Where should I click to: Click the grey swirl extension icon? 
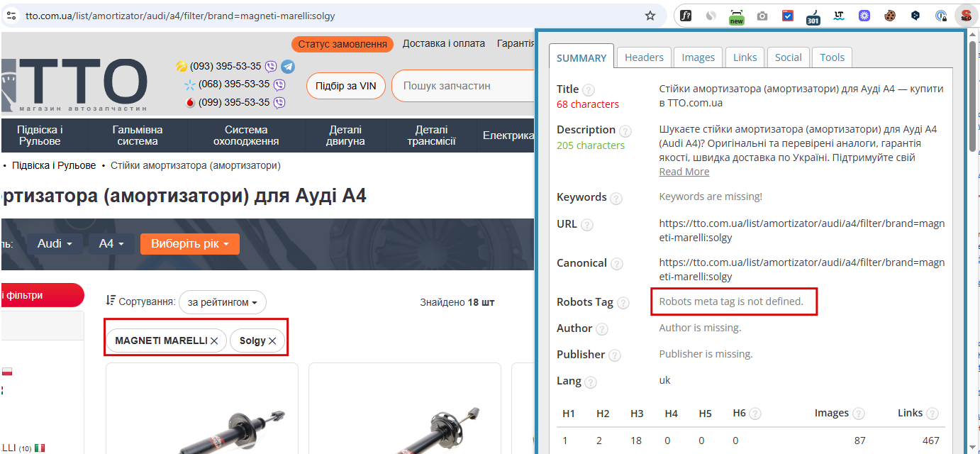711,15
